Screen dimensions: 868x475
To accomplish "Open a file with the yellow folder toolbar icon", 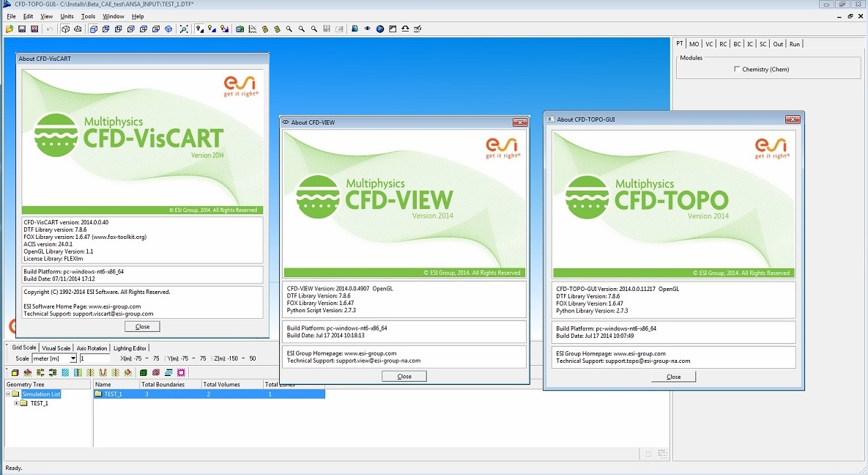I will coord(10,29).
